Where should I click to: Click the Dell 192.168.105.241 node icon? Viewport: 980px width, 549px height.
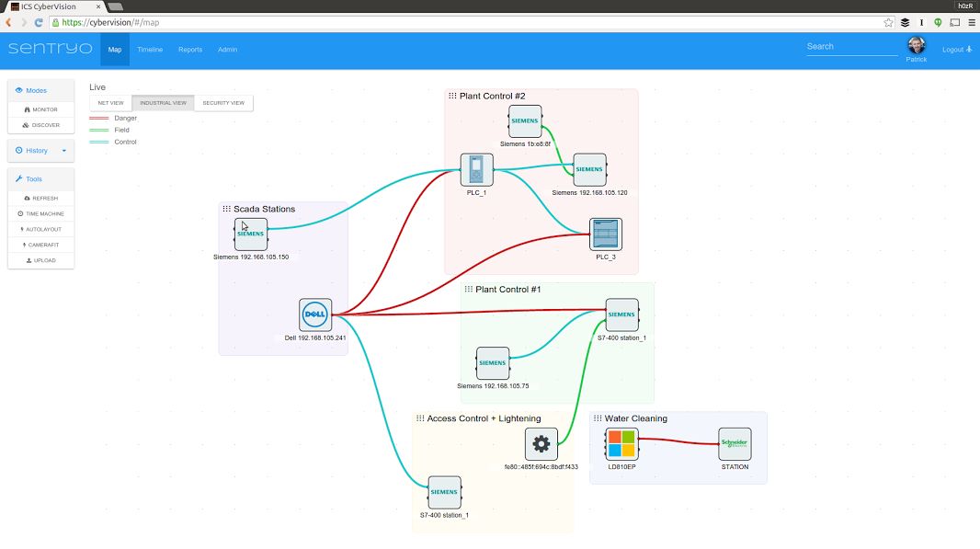tap(315, 315)
